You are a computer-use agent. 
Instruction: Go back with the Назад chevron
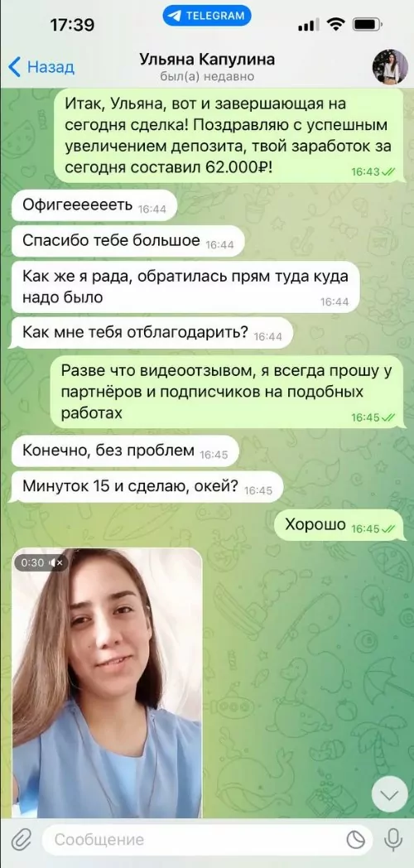[x=41, y=68]
